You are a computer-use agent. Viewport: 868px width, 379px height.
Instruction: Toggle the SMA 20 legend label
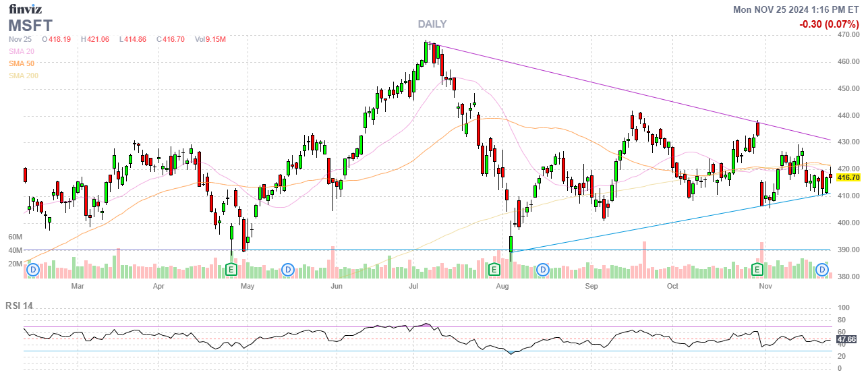pyautogui.click(x=21, y=51)
